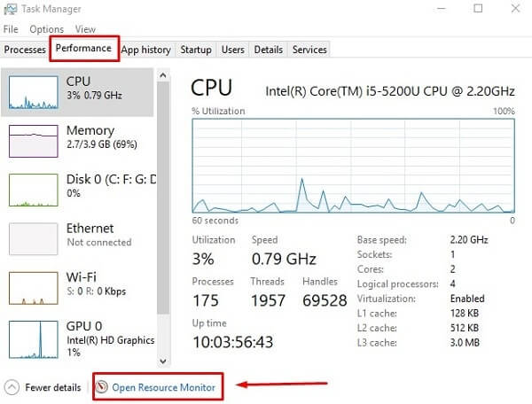Switch to the App history tab
Viewport: 532px width, 404px height.
pyautogui.click(x=145, y=50)
